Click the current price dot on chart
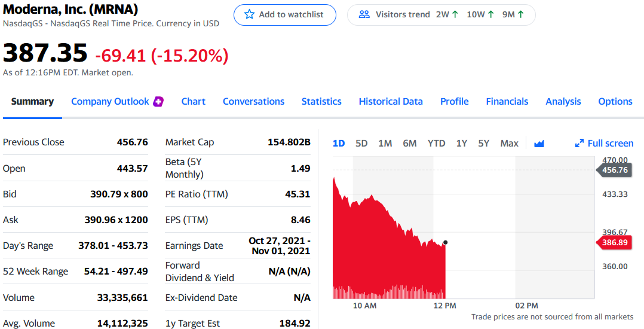644x329 pixels. pos(446,242)
